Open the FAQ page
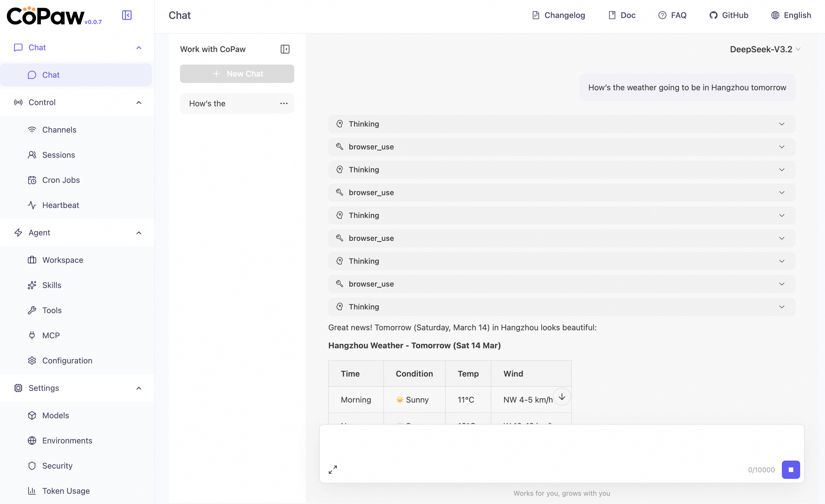This screenshot has width=825, height=504. (x=672, y=15)
